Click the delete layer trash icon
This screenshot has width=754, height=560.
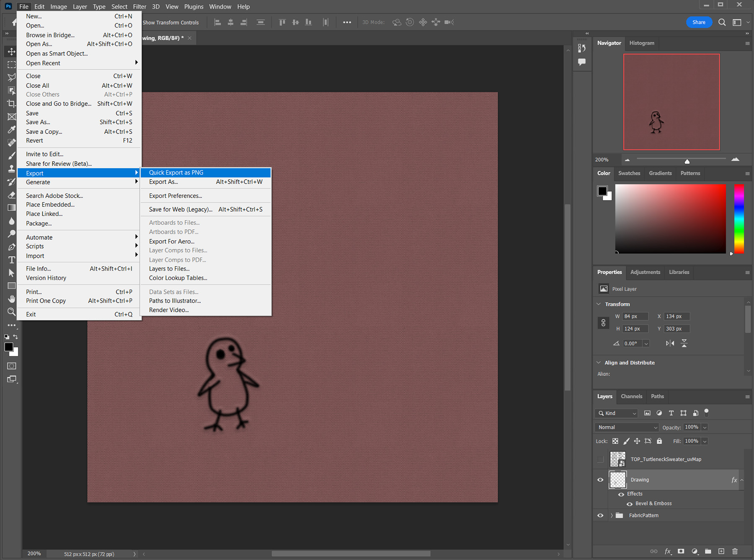pyautogui.click(x=735, y=551)
